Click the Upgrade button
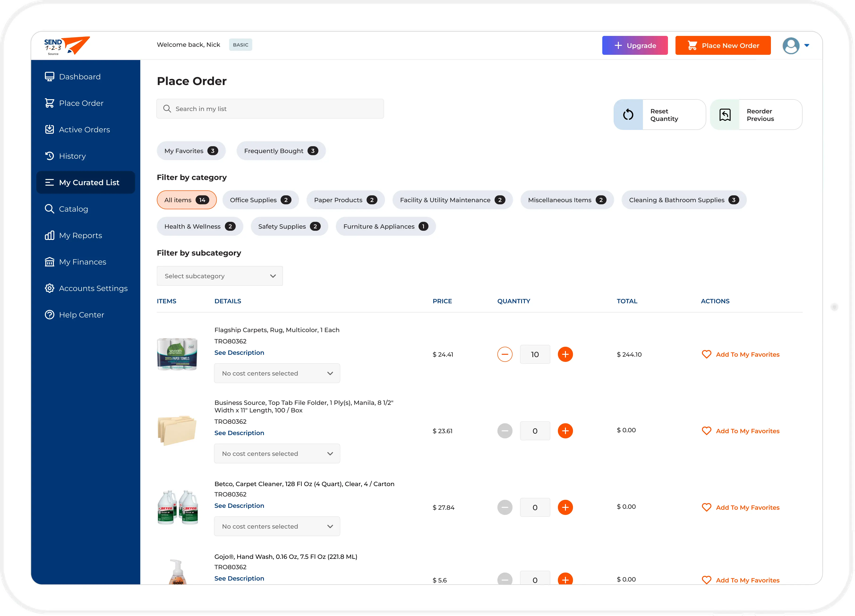This screenshot has width=855, height=616. point(634,45)
